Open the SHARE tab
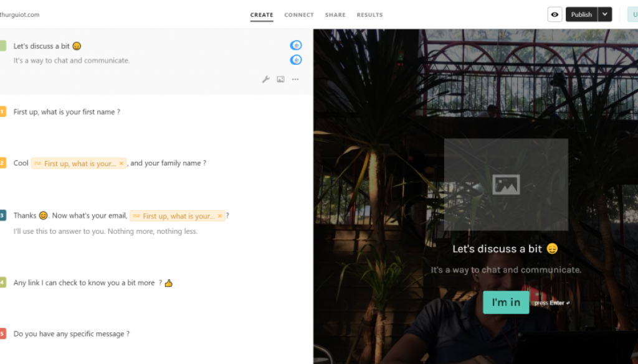The width and height of the screenshot is (638, 364). [335, 15]
